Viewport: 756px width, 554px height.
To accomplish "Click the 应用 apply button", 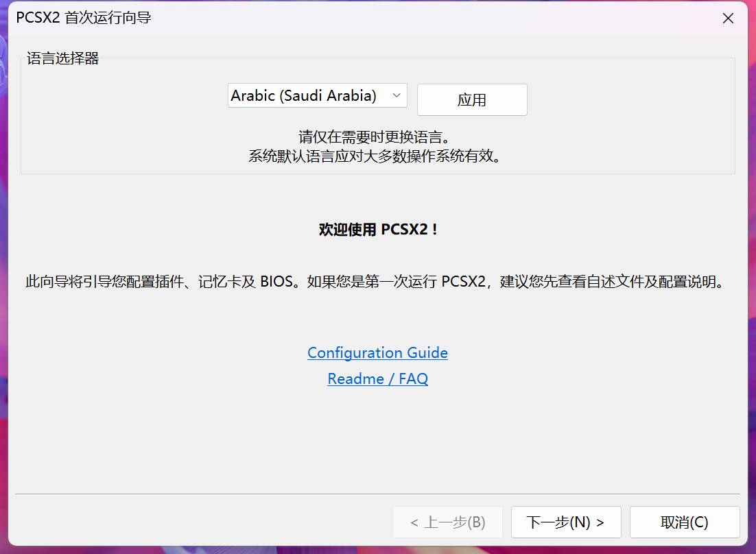I will point(472,99).
